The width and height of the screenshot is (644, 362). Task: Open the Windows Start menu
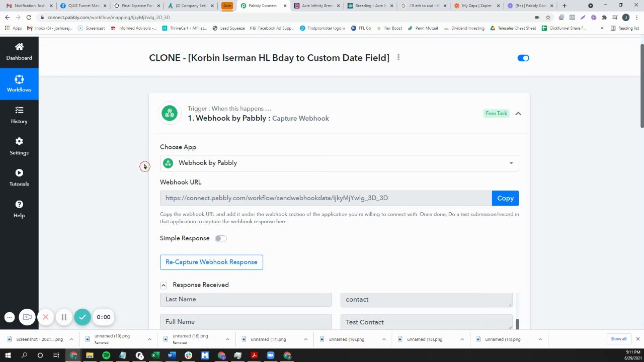(8, 355)
